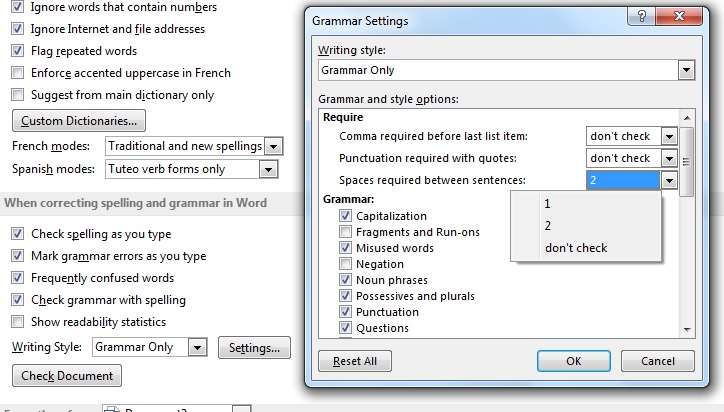The image size is (724, 412).
Task: Select '1' from the spaces dropdown list
Action: [x=547, y=203]
